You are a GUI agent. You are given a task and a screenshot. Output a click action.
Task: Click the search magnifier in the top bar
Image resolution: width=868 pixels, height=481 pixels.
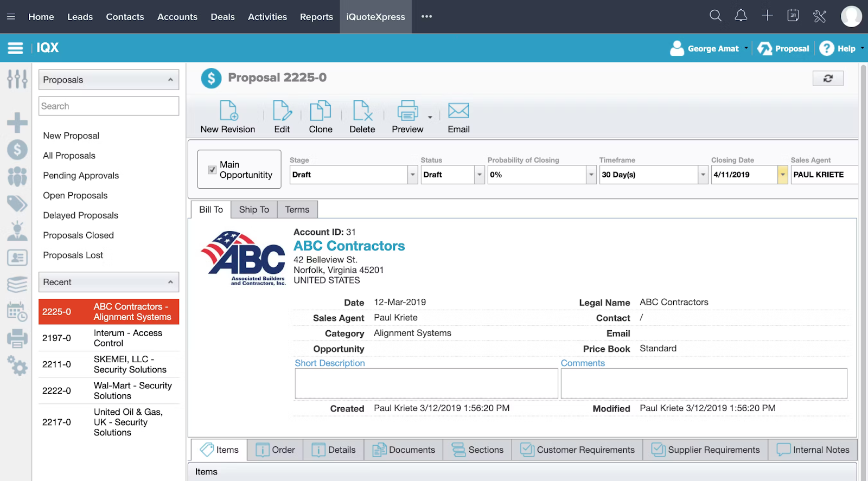pos(716,16)
